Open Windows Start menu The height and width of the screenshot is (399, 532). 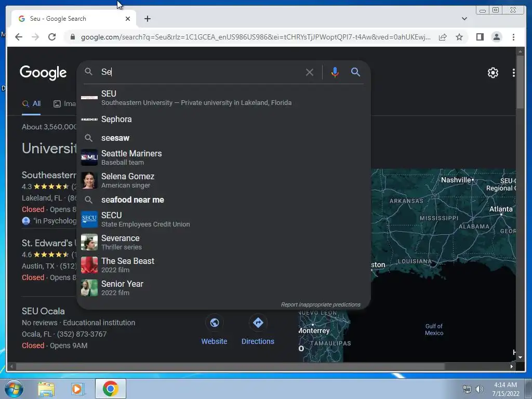coord(14,389)
